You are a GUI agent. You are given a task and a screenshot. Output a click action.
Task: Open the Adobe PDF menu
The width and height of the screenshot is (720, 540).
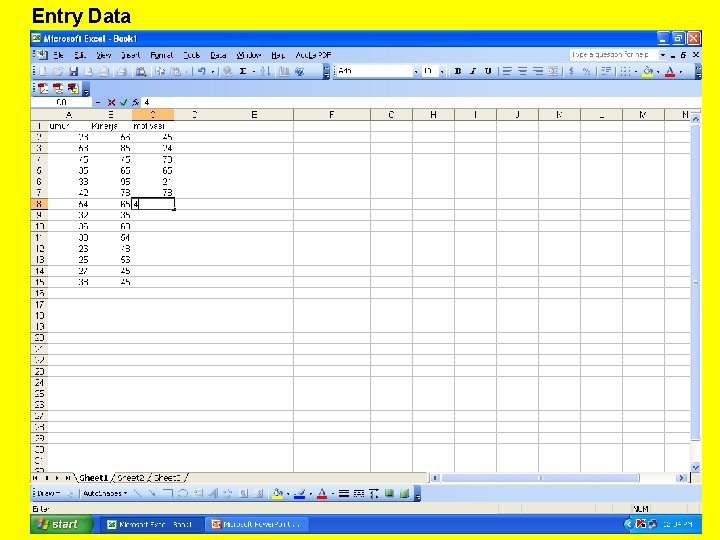(313, 55)
